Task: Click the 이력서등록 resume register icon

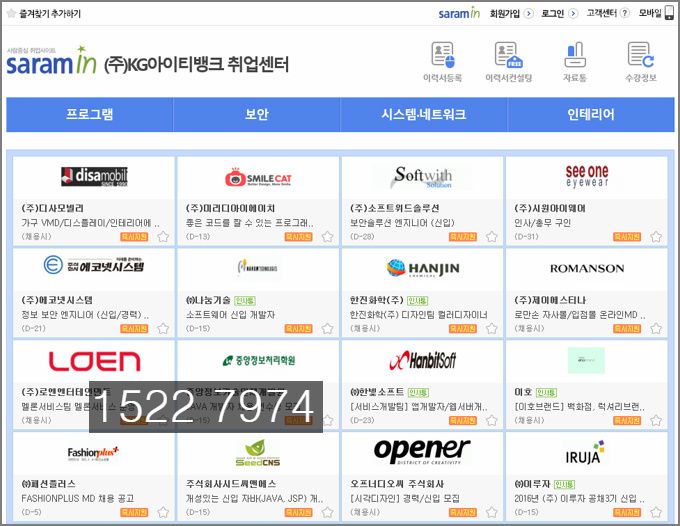Action: coord(442,55)
